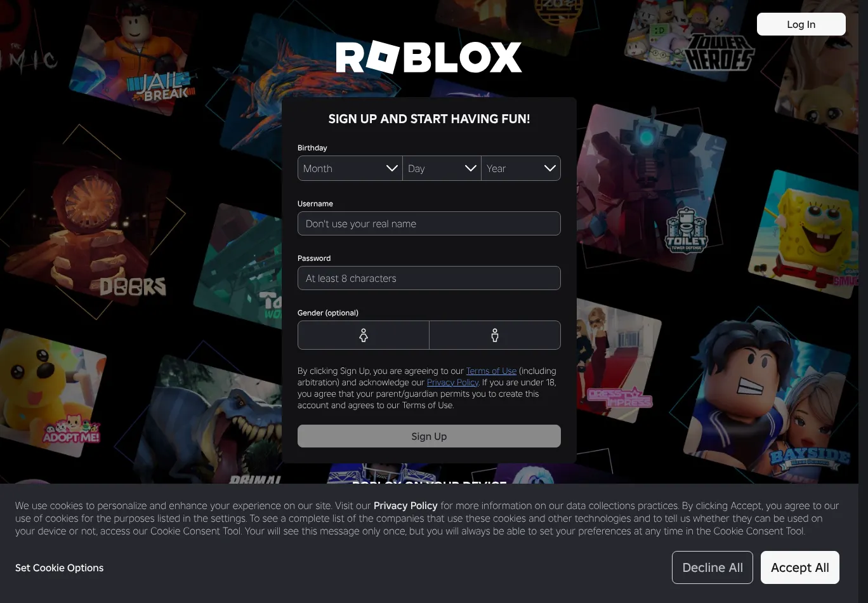Expand the Year birthday dropdown
868x603 pixels.
point(521,168)
